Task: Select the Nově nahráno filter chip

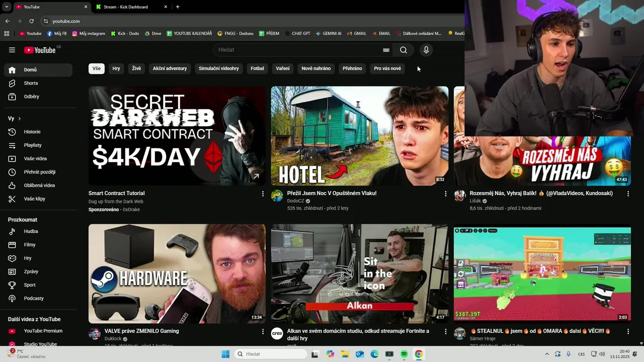Action: [316, 68]
